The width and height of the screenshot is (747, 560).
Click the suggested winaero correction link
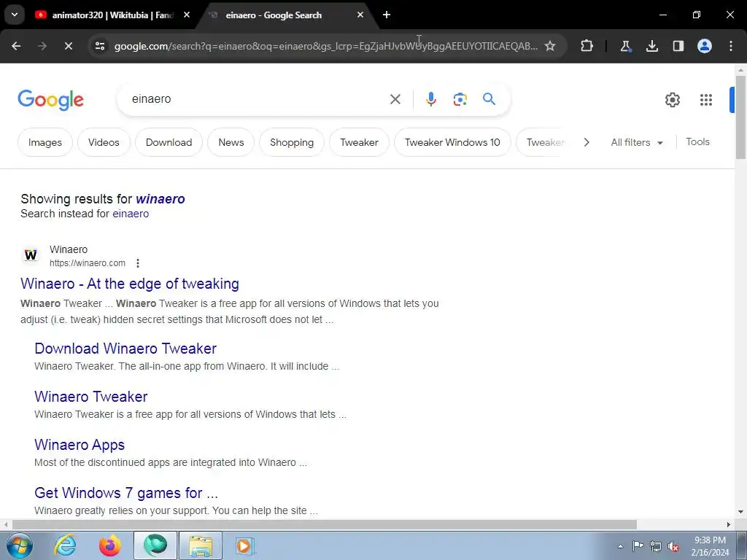160,199
